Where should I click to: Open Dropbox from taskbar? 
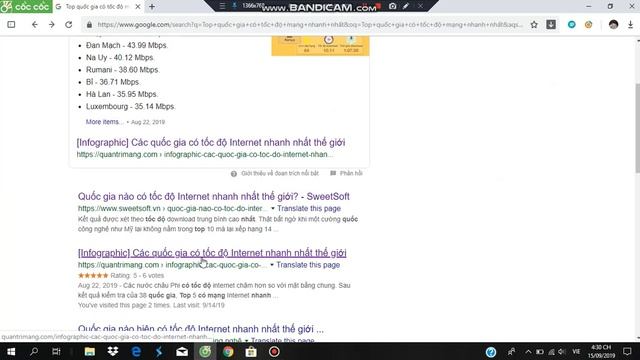(113, 351)
